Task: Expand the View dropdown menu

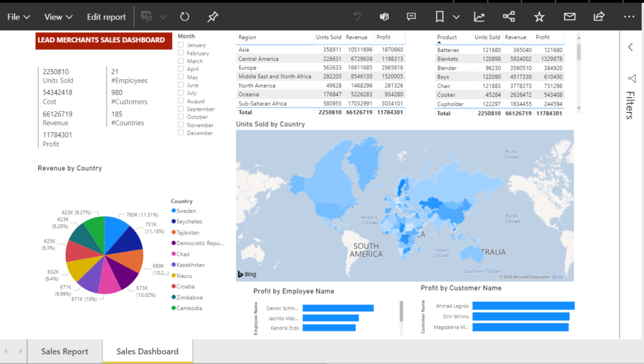Action: (58, 17)
